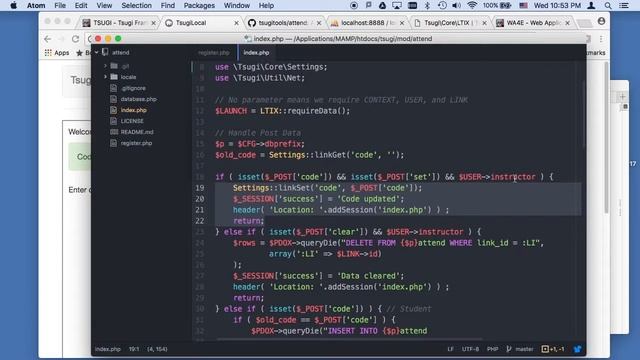Image resolution: width=640 pixels, height=360 pixels.
Task: Open the Selection menu
Action: click(136, 5)
